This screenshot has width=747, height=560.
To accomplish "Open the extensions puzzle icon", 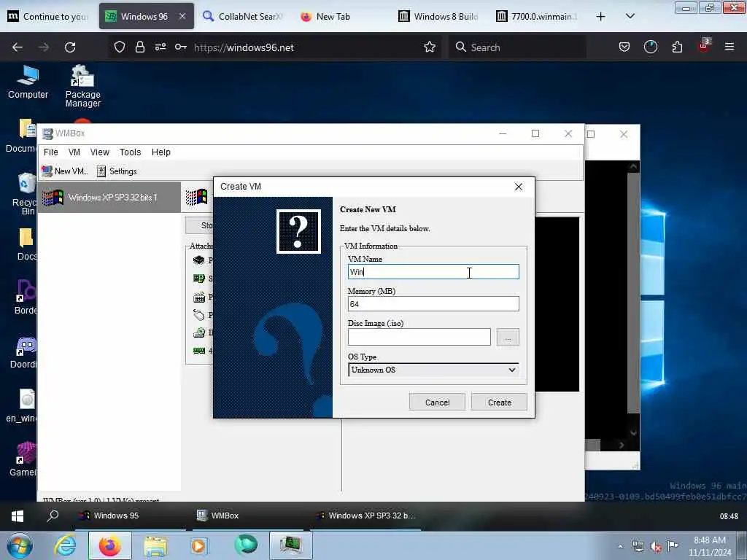I will pos(677,47).
